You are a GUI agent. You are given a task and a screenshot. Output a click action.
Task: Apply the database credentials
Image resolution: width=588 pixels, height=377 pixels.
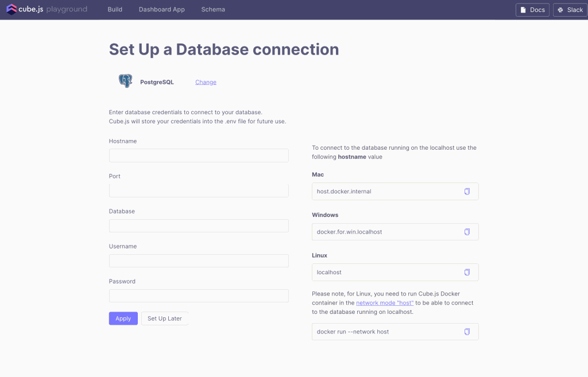pyautogui.click(x=123, y=318)
